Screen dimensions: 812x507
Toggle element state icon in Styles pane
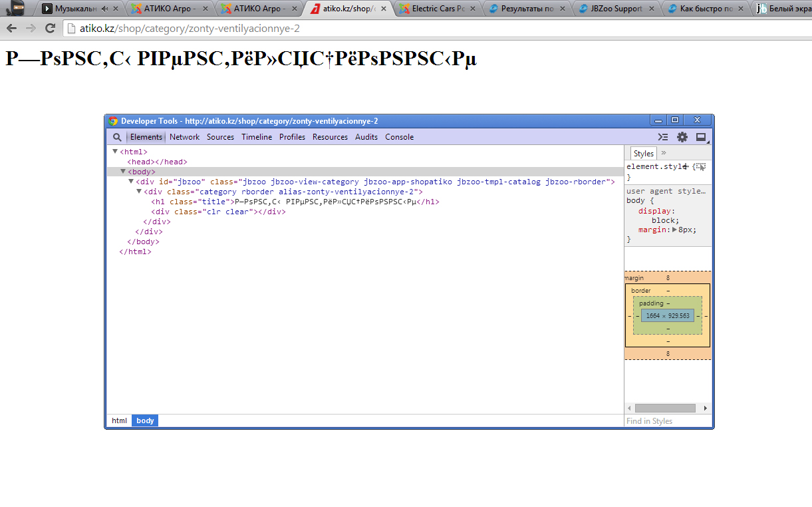pyautogui.click(x=699, y=166)
